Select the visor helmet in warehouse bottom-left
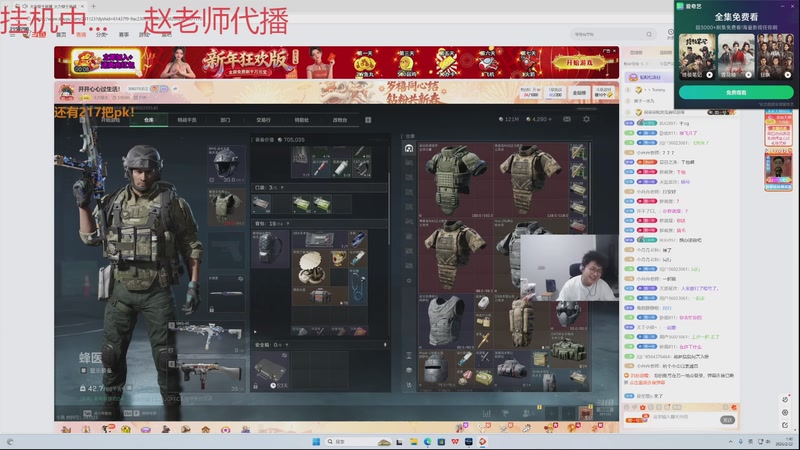This screenshot has height=450, width=800. pos(436,369)
